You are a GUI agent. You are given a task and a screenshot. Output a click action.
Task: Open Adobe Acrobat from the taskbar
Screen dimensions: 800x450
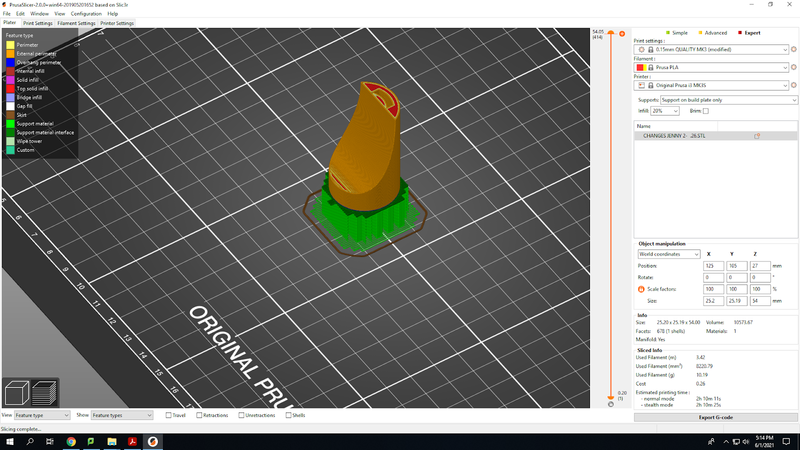tap(132, 441)
